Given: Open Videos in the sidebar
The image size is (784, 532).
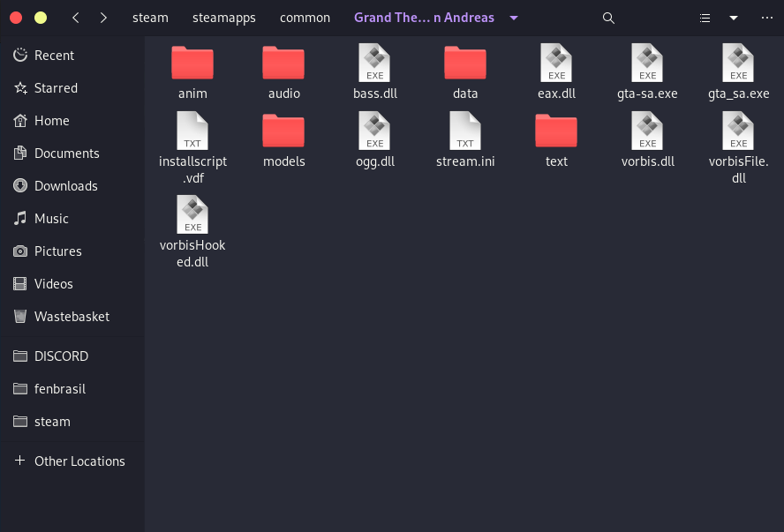Looking at the screenshot, I should [72, 284].
